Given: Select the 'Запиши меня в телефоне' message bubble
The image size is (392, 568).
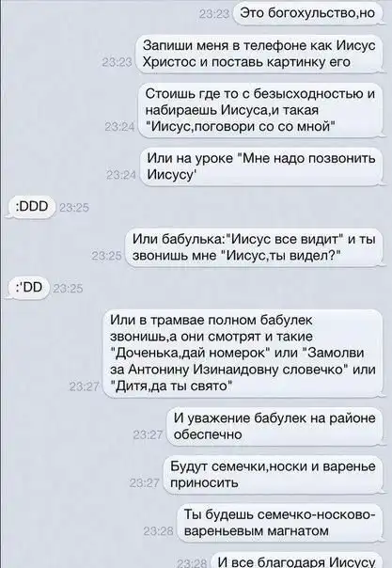Looking at the screenshot, I should 259,54.
